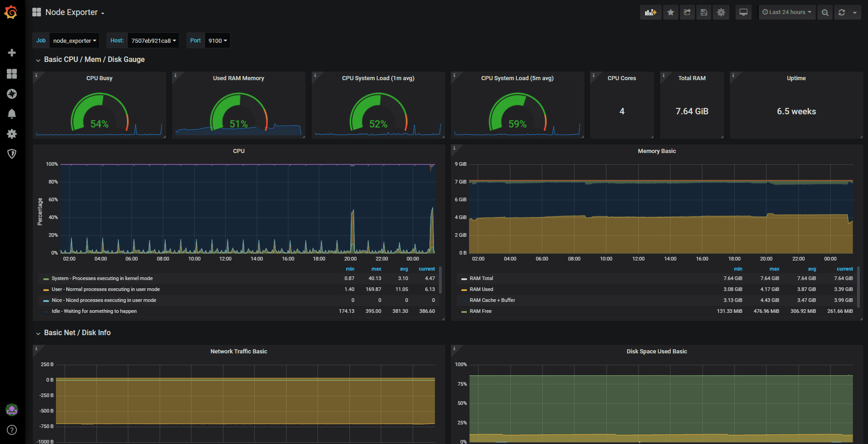The image size is (868, 444).
Task: Open the Host variable dropdown
Action: coord(153,41)
